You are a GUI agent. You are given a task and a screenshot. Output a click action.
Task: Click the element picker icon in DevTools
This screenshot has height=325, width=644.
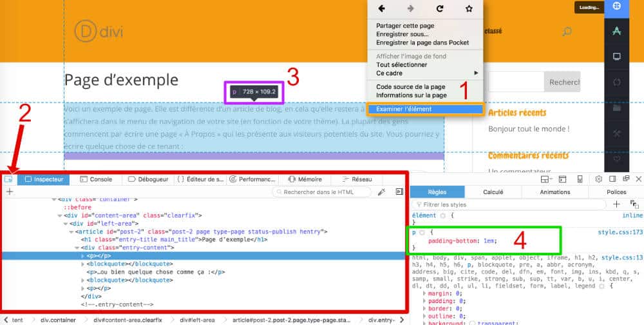[x=9, y=179]
